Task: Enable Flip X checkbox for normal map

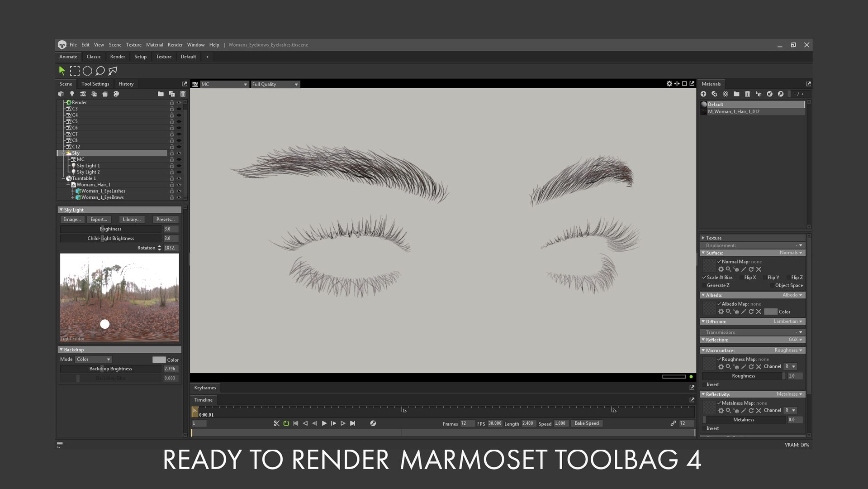Action: tap(741, 278)
